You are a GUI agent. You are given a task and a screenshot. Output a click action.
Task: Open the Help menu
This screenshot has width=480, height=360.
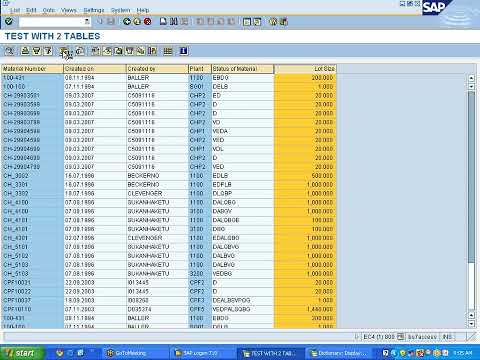[143, 10]
